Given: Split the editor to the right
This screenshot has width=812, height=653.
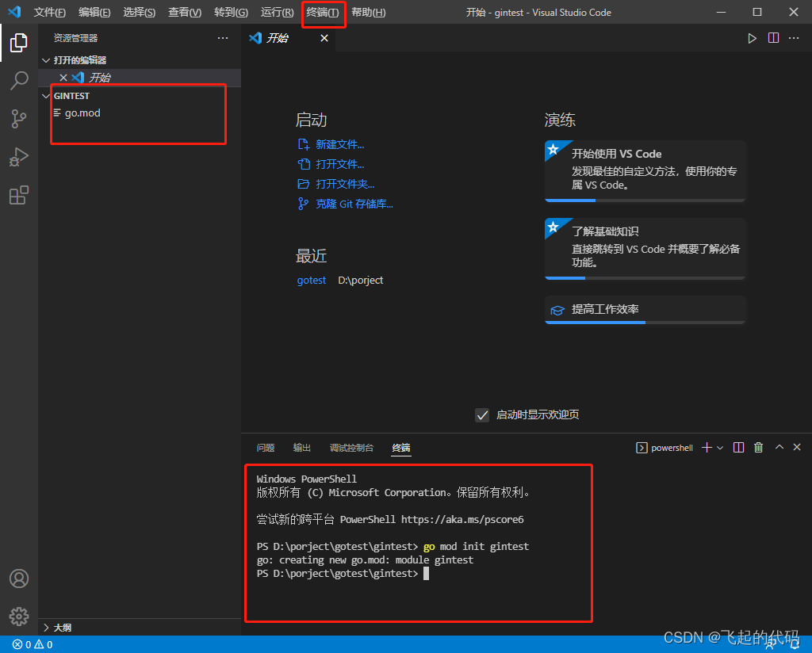Looking at the screenshot, I should coord(773,38).
